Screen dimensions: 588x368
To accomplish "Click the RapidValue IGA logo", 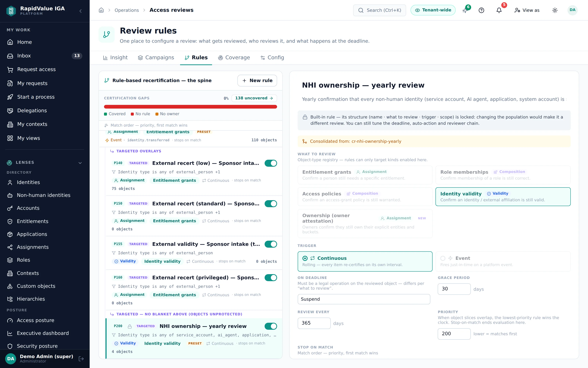I will (x=11, y=11).
